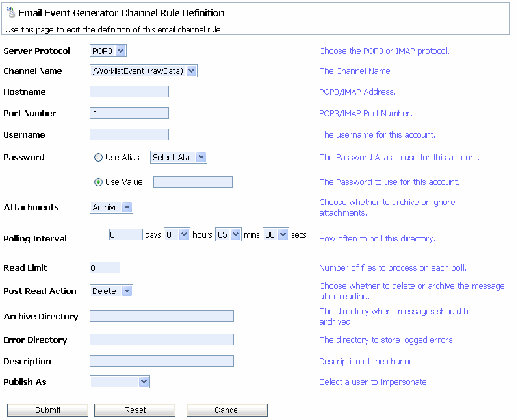Focus the Hostname input field
The image size is (516, 420).
(x=129, y=92)
